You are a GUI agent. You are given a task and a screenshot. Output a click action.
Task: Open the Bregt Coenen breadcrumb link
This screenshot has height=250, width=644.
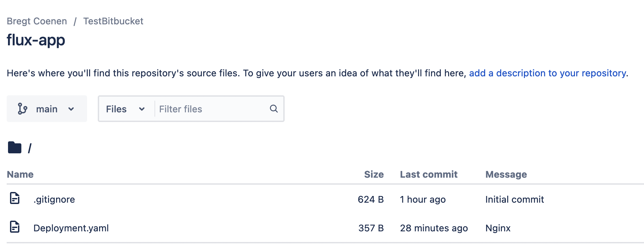pos(37,21)
